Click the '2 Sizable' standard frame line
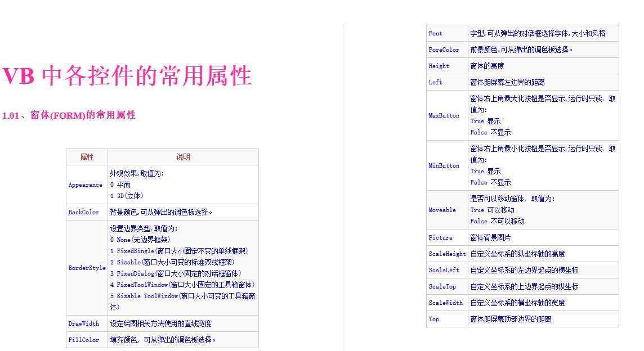 pyautogui.click(x=172, y=262)
